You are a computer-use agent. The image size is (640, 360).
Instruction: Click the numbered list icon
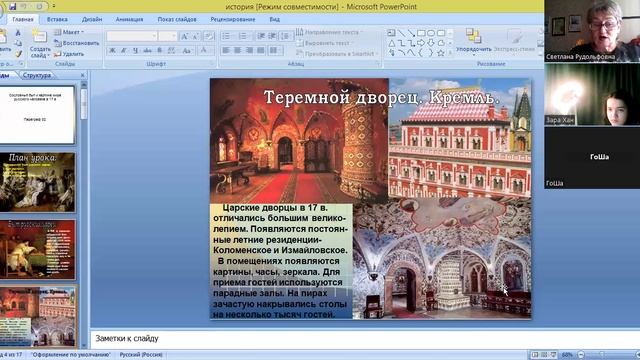(244, 36)
